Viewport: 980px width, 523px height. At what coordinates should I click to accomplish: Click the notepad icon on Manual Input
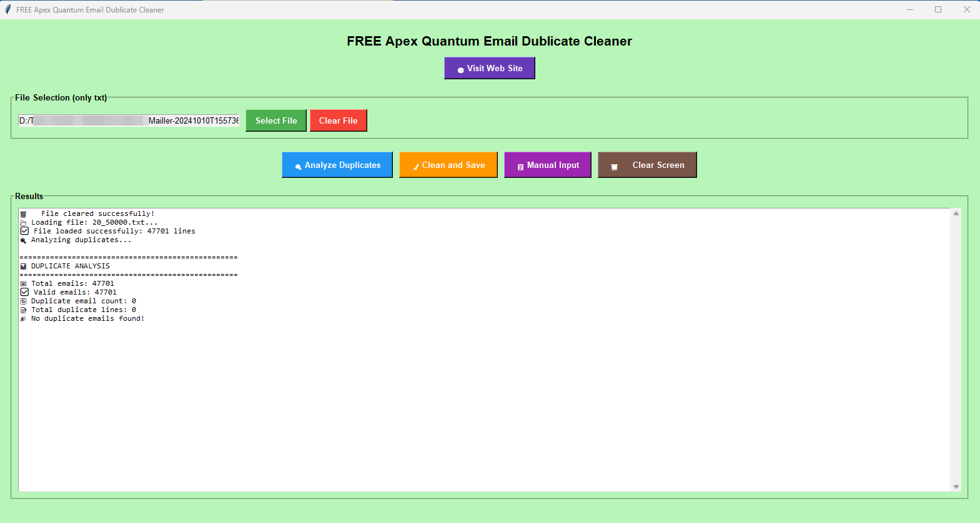(520, 167)
